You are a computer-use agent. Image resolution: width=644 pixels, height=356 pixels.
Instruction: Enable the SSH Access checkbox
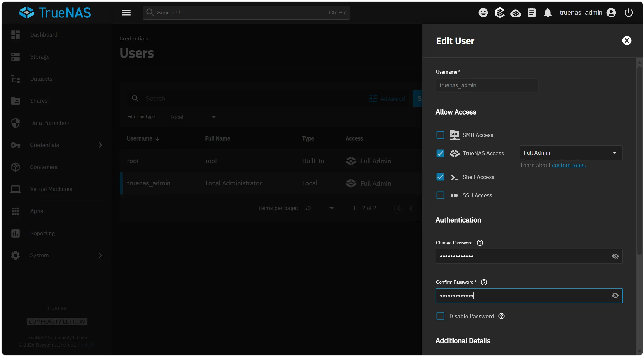coord(440,195)
